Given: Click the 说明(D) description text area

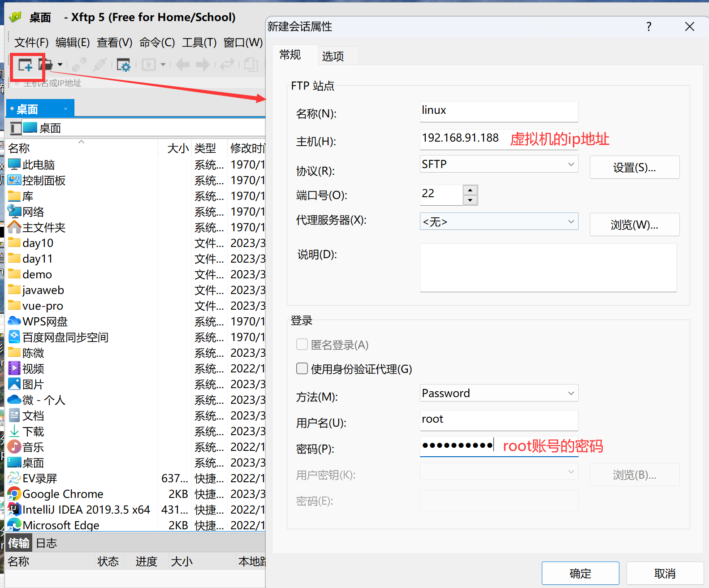Looking at the screenshot, I should [x=548, y=268].
